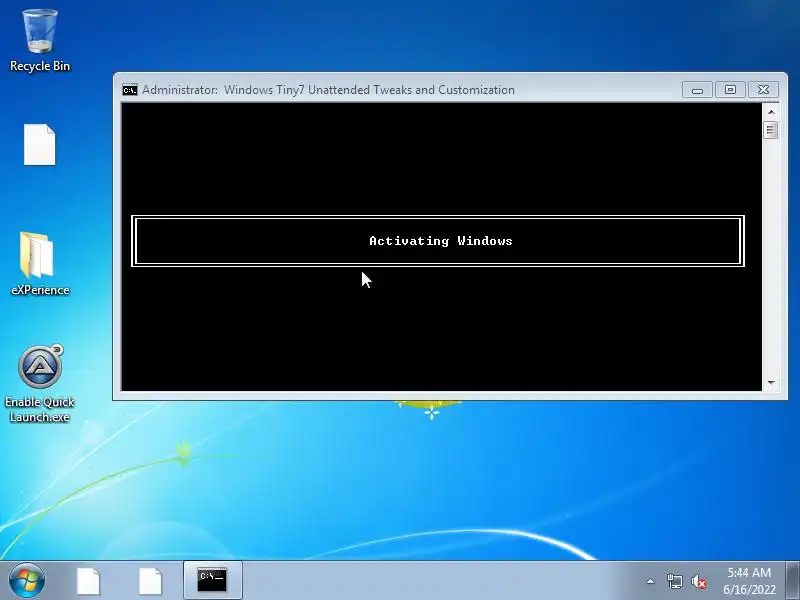Image resolution: width=800 pixels, height=600 pixels.
Task: Click the Show desktop strip
Action: click(792, 581)
